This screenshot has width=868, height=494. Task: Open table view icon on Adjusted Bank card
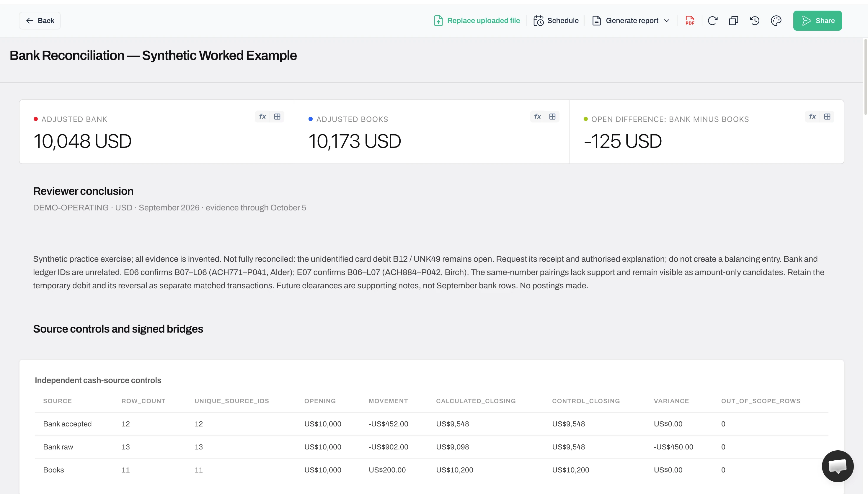coord(277,117)
